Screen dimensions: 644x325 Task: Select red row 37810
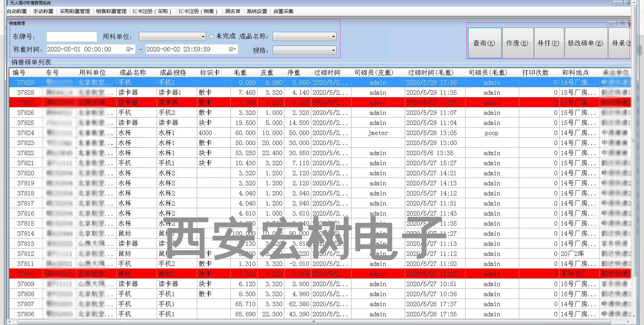tap(320, 274)
